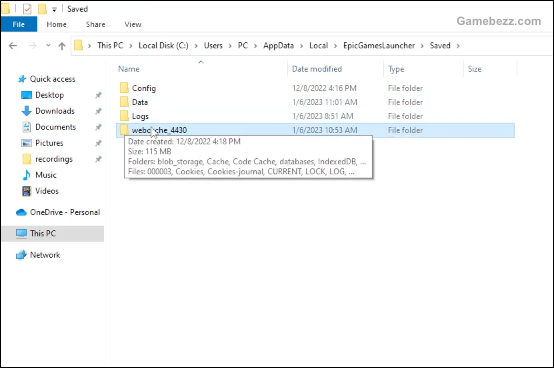Click the Forward navigation arrow
554x368 pixels.
[x=32, y=46]
